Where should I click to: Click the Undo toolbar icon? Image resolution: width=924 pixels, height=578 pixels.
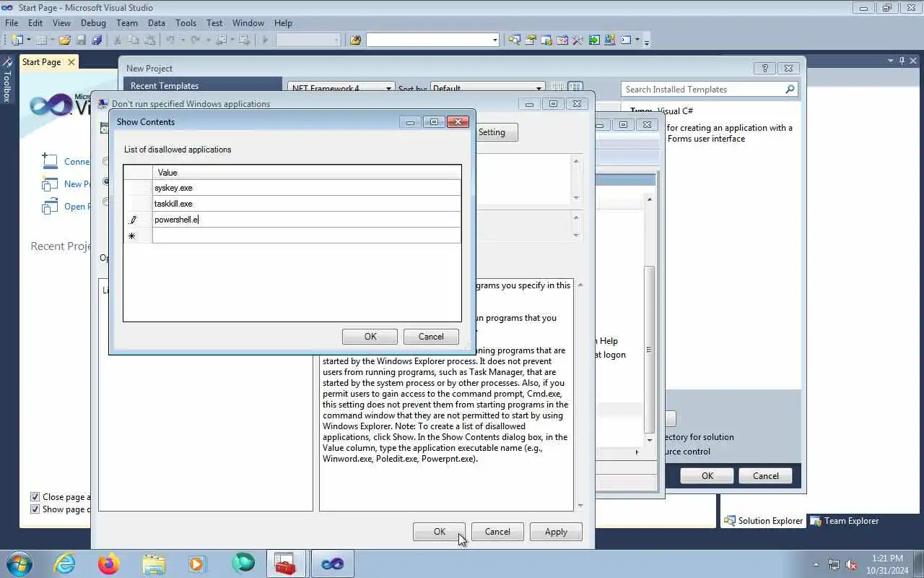pos(170,40)
